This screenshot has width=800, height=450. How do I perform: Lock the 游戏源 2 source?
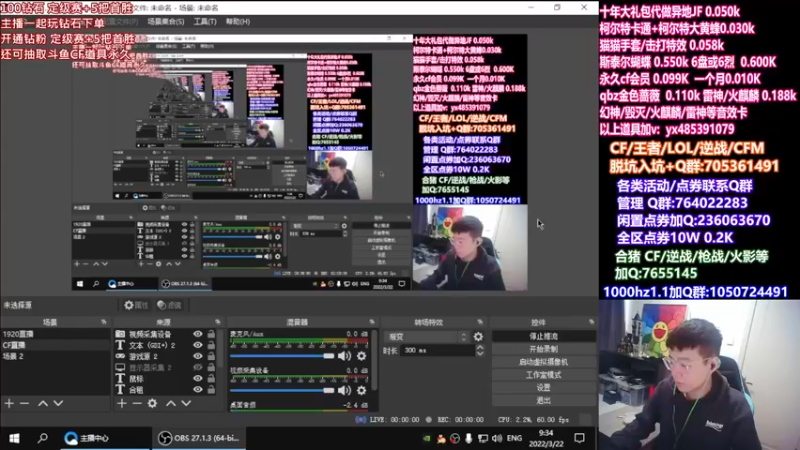211,356
